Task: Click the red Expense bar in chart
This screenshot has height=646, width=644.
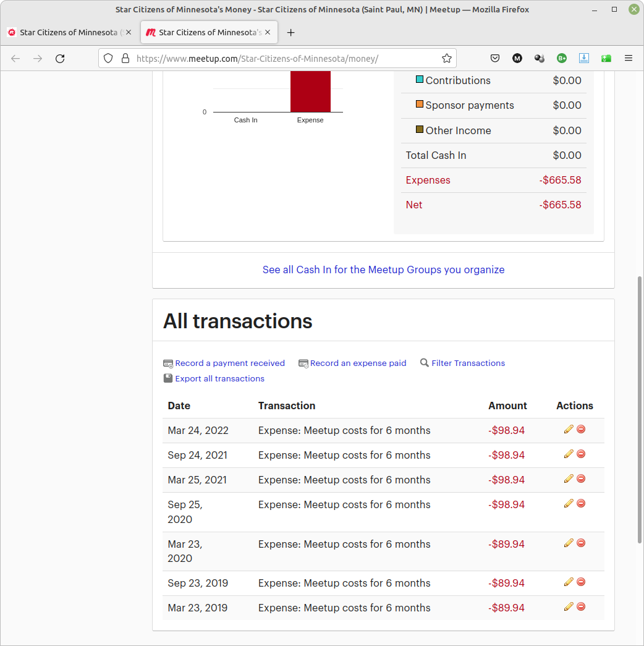Action: point(310,91)
